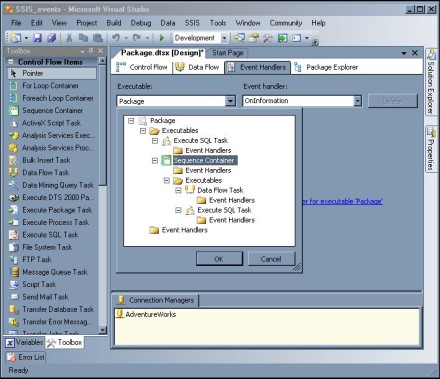Screen dimensions: 440x379
Task: Click the Properties Window toolbar icon
Action: (x=254, y=38)
